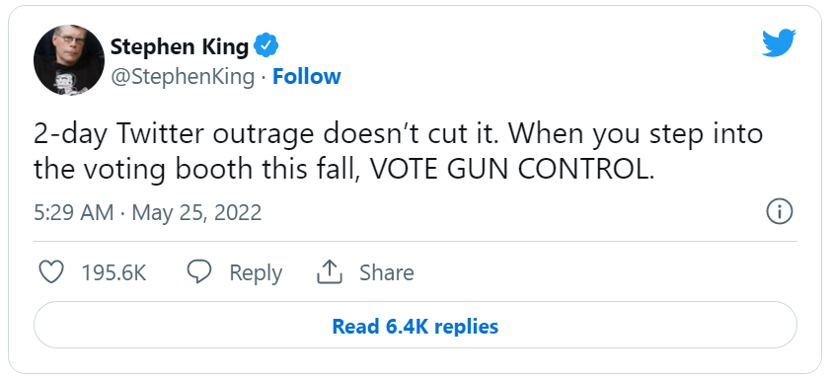This screenshot has width=832, height=378.
Task: Click the Stephen King display name
Action: (179, 47)
